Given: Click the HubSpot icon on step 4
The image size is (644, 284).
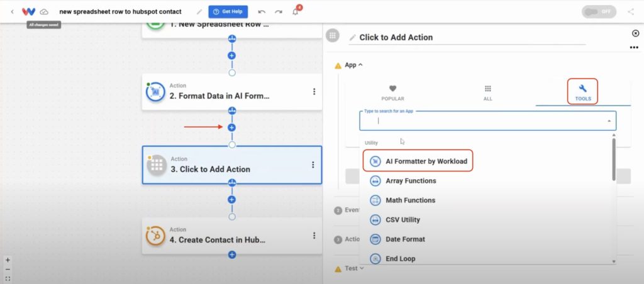Looking at the screenshot, I should (155, 236).
